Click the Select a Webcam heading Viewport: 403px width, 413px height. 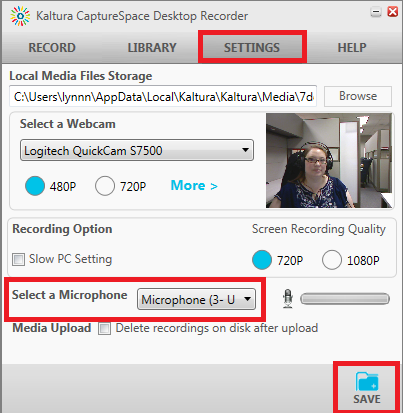68,124
